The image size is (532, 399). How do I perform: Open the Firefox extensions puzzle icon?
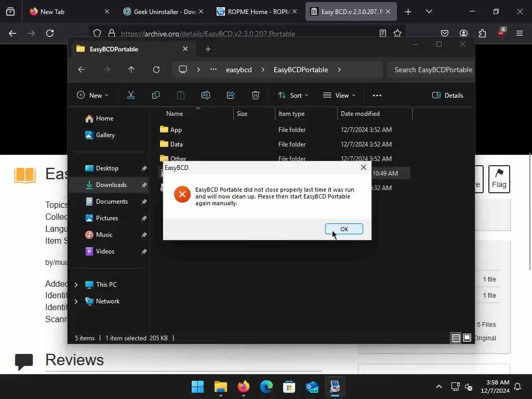[x=482, y=33]
